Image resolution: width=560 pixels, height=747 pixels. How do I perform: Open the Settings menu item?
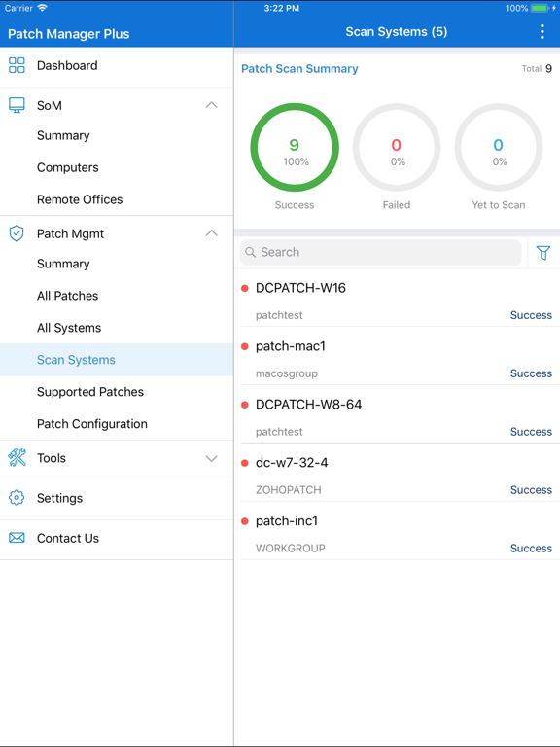pos(117,498)
